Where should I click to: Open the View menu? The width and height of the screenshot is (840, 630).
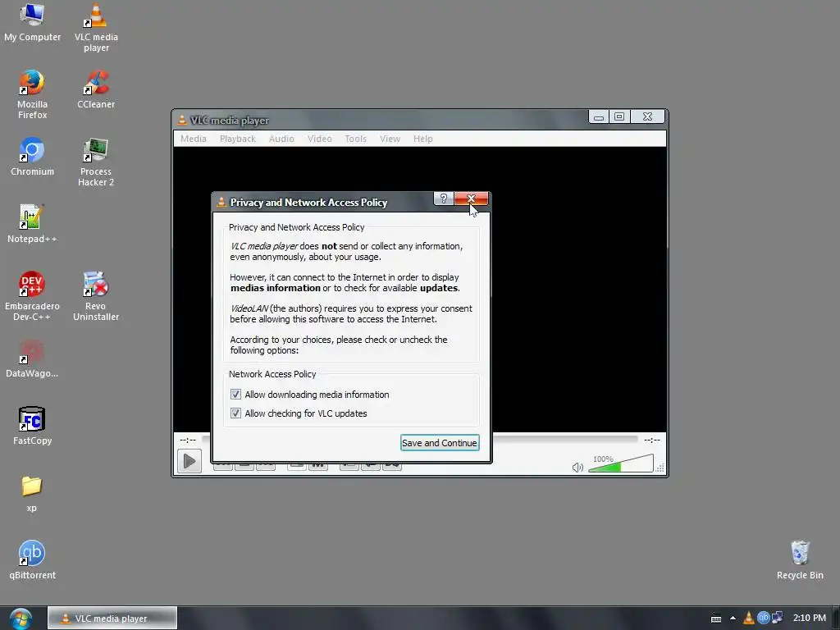(390, 139)
